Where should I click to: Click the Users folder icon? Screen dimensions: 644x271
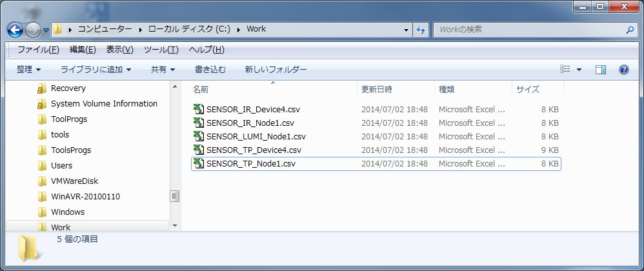pos(42,165)
